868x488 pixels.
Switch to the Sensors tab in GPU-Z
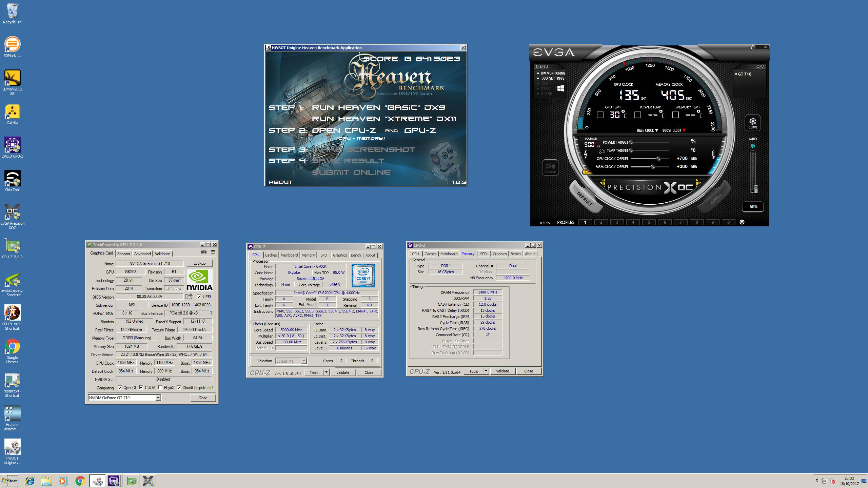click(123, 253)
